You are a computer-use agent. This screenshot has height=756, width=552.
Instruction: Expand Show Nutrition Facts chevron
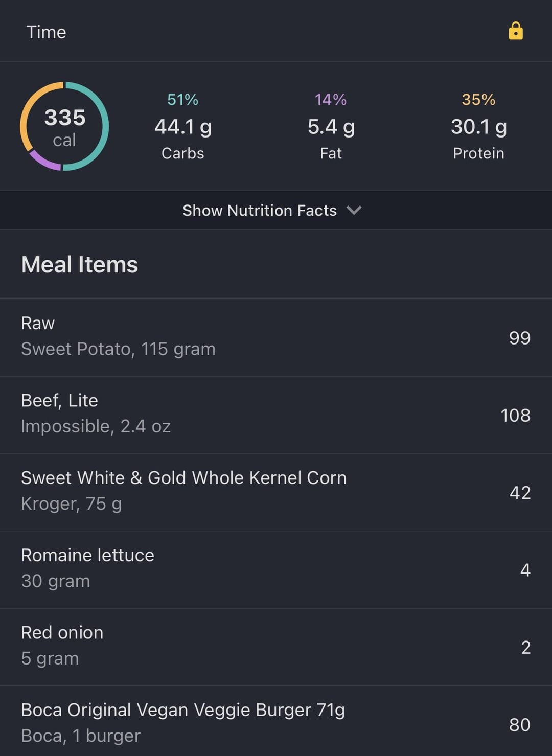(x=354, y=210)
